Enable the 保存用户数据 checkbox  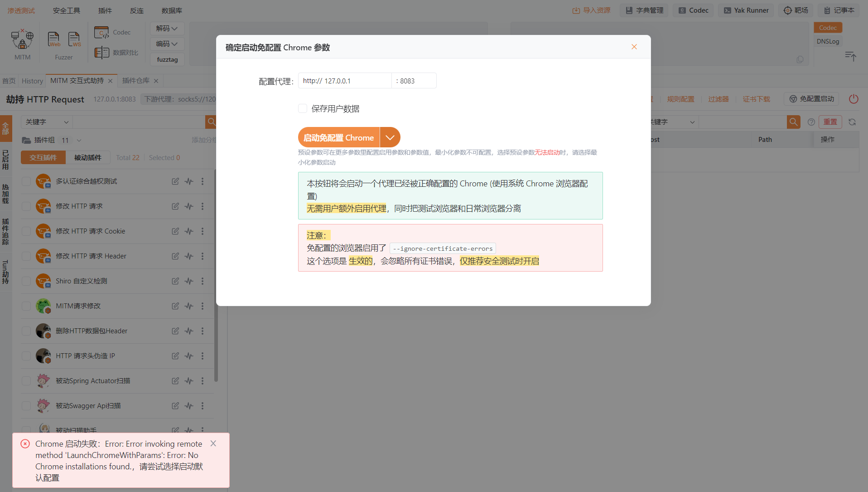[303, 109]
